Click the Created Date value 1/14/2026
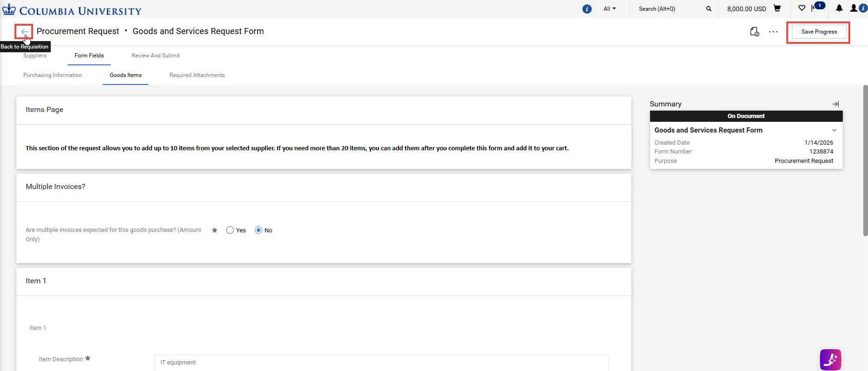This screenshot has height=371, width=868. click(819, 143)
